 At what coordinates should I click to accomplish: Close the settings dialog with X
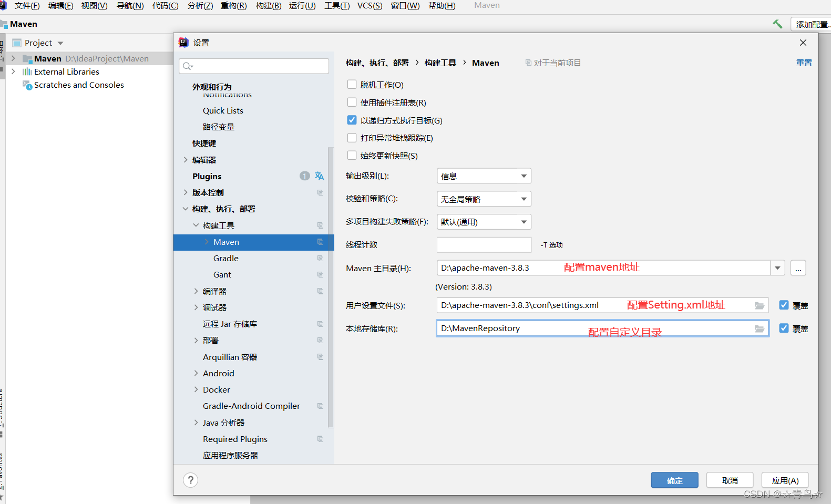(x=803, y=43)
